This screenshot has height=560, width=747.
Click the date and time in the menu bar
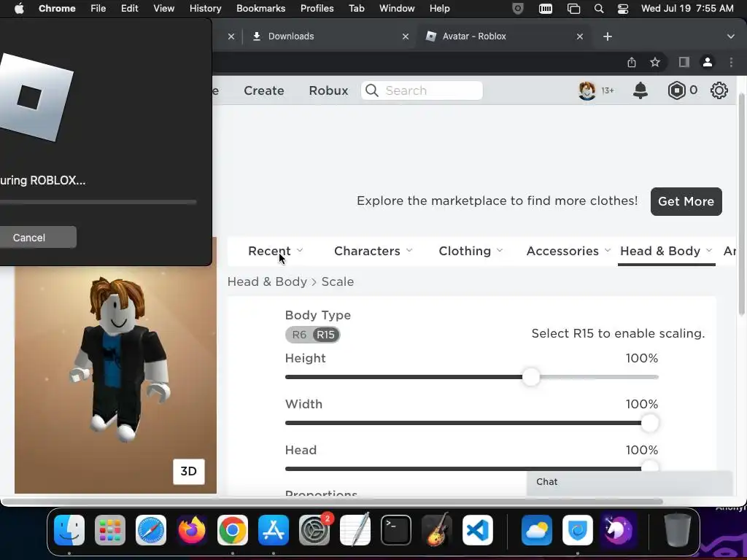[687, 8]
